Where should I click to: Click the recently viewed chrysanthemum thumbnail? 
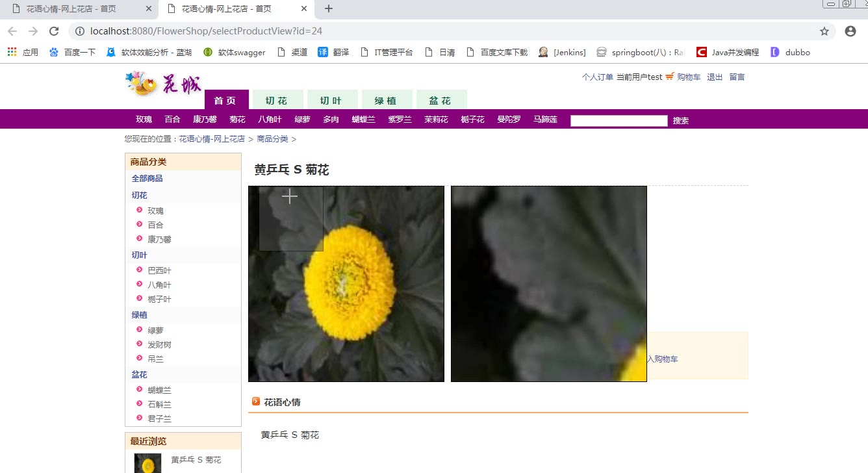click(x=147, y=463)
